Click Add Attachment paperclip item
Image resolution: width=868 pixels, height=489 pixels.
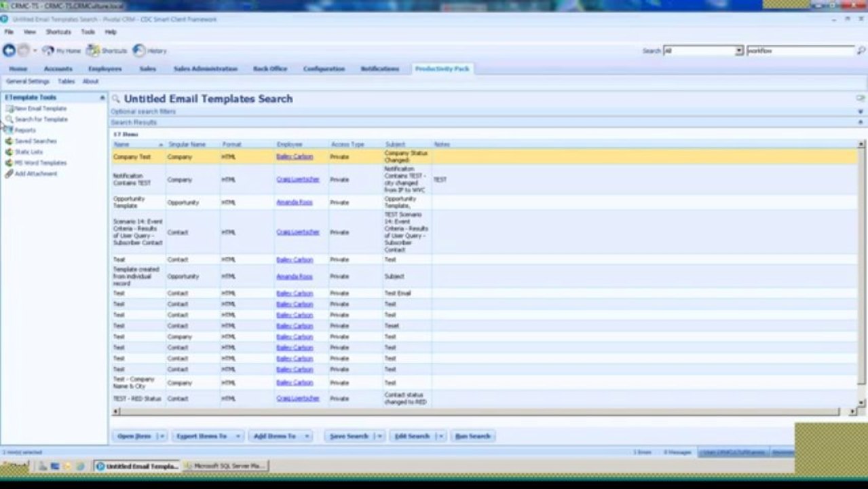pos(31,174)
